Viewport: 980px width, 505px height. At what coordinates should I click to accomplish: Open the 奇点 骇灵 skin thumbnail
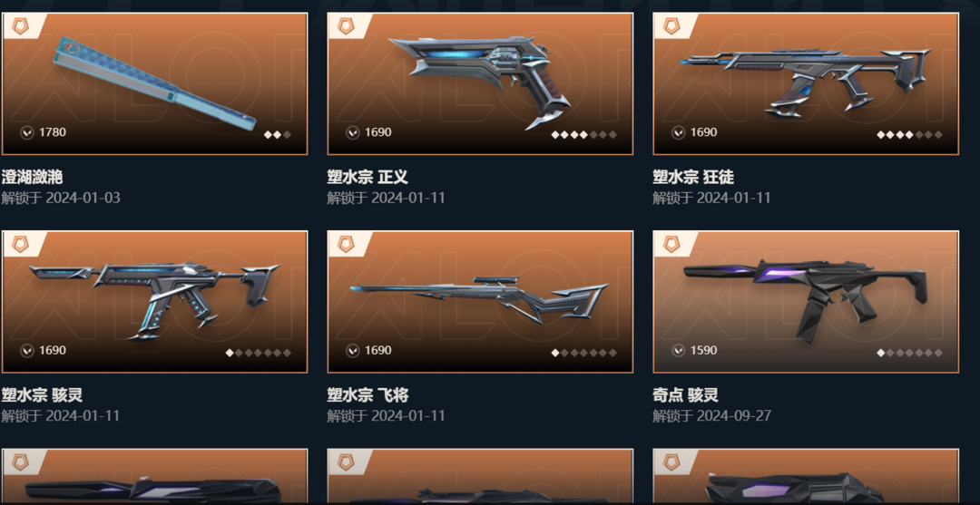pyautogui.click(x=806, y=302)
